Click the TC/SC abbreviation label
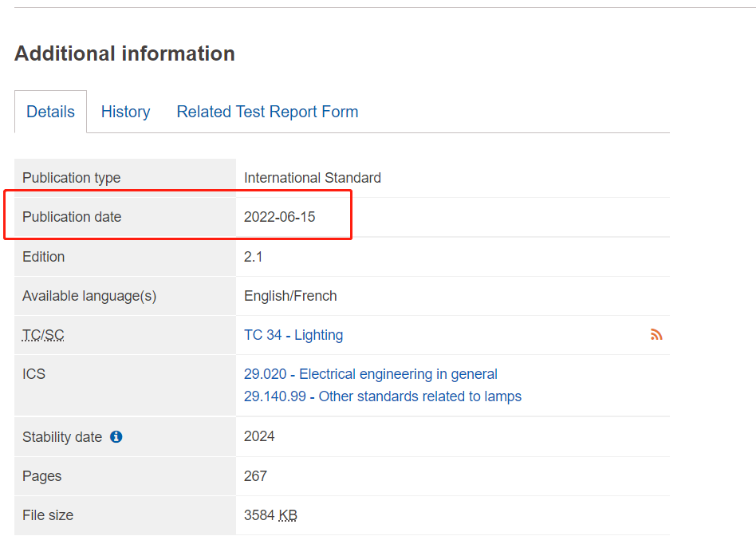Image resolution: width=756 pixels, height=544 pixels. pyautogui.click(x=43, y=335)
